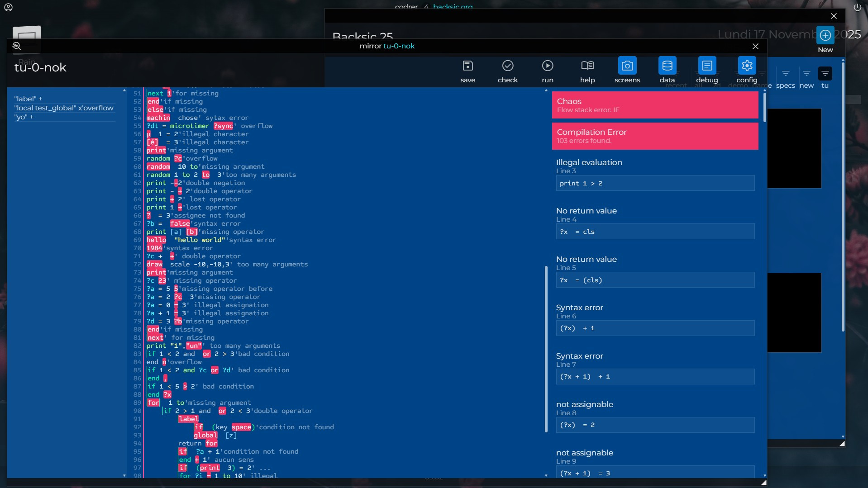
Task: Click the 'print 1 > 2' error snippet
Action: pos(654,183)
